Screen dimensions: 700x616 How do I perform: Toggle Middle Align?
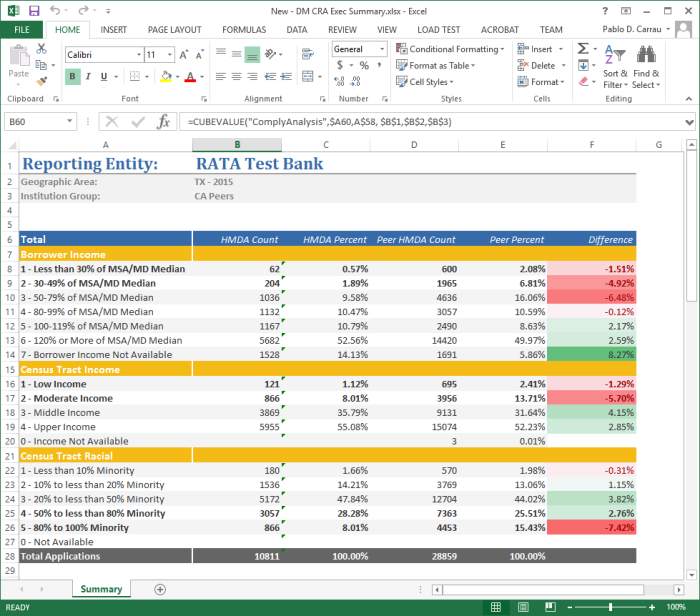237,54
